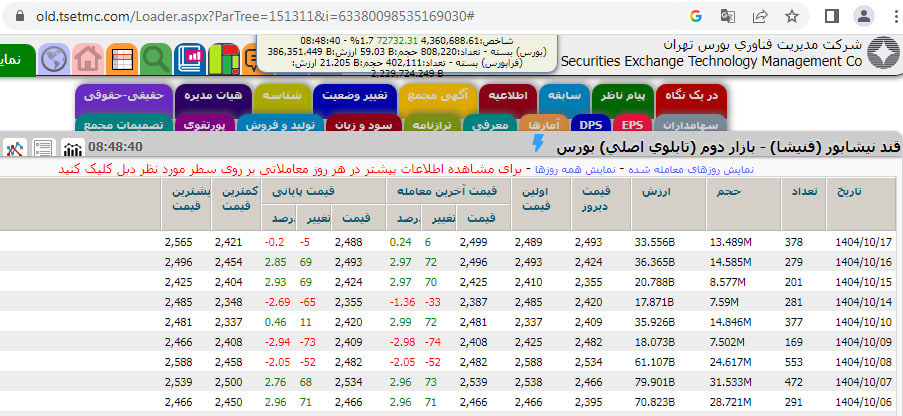Open the row dated 1404/10/17
Viewport: 903px width, 416px height.
coord(866,241)
